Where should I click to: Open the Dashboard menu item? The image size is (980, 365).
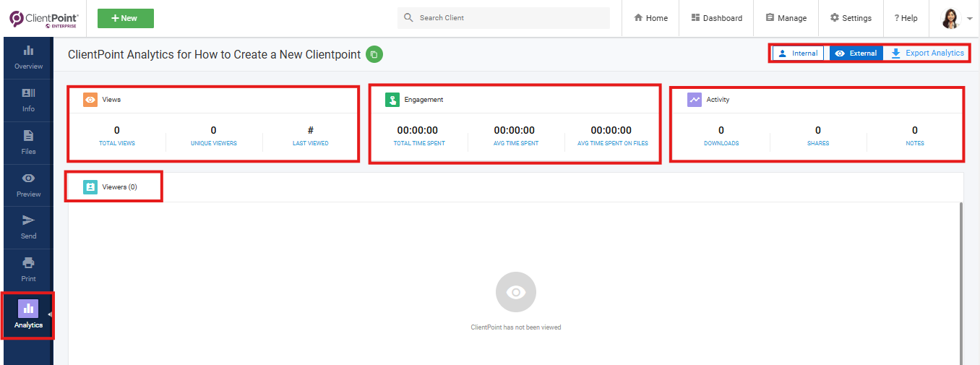(716, 18)
